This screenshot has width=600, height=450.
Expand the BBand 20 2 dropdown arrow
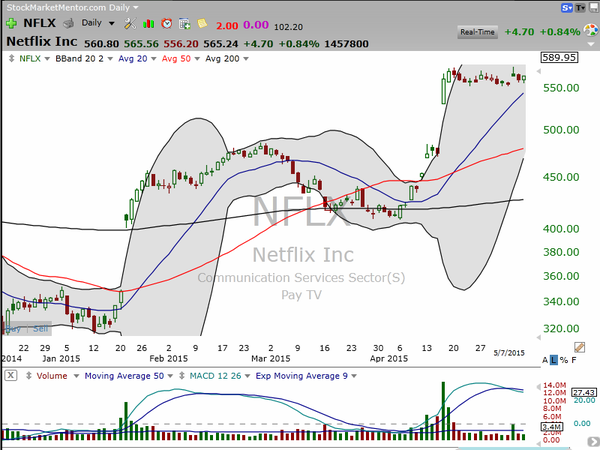110,59
